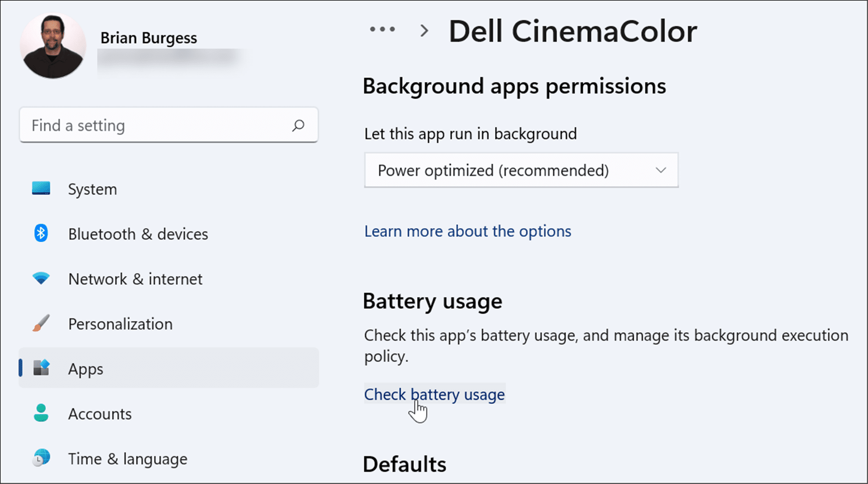Select Power optimized (recommended) option
This screenshot has height=484, width=868.
pyautogui.click(x=493, y=170)
